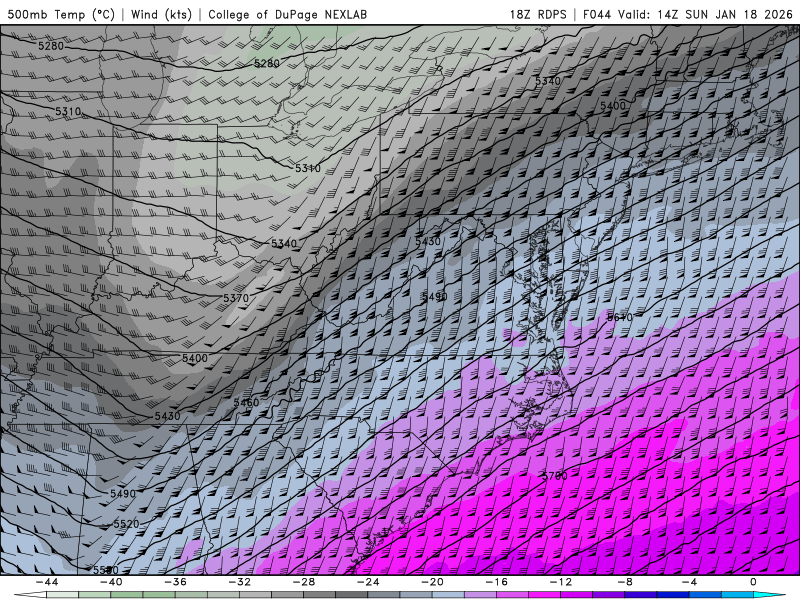Click the -20 colorbar tick label

coord(432,582)
